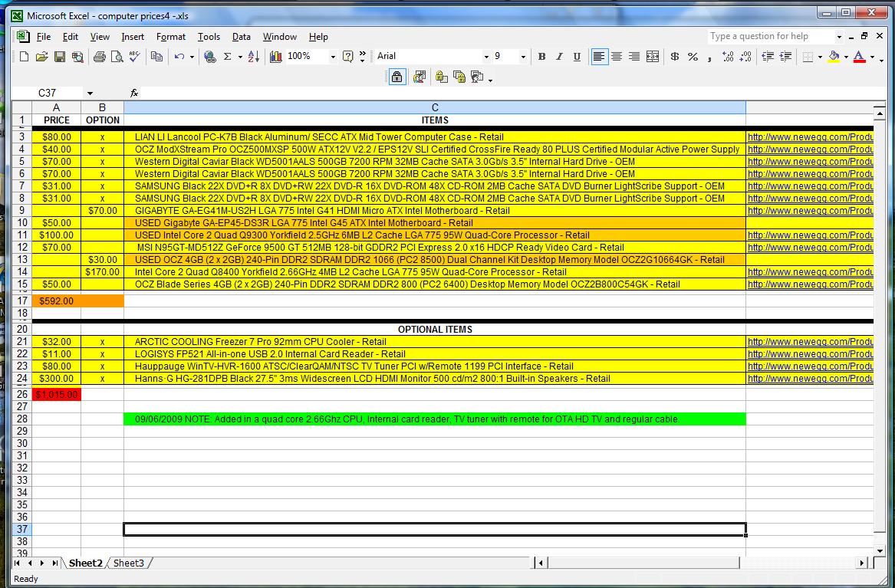This screenshot has height=588, width=895.
Task: Expand the Font Color dropdown arrow
Action: (x=872, y=57)
